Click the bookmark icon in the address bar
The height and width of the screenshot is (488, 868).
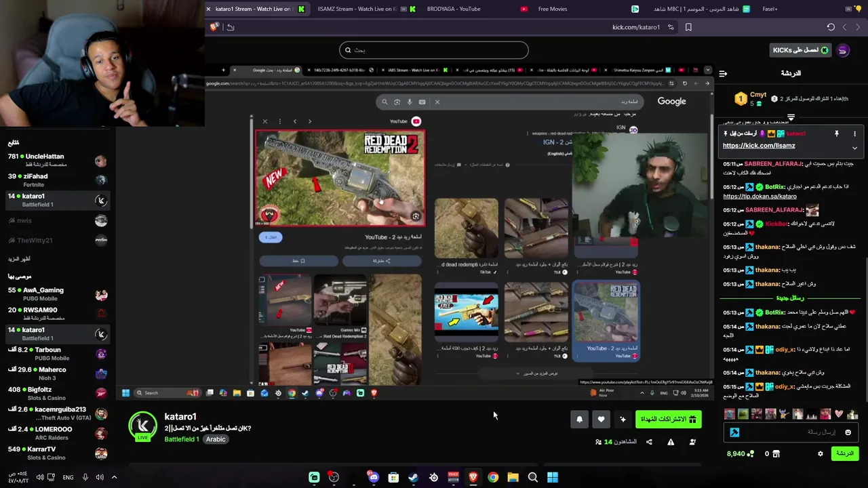pos(688,27)
